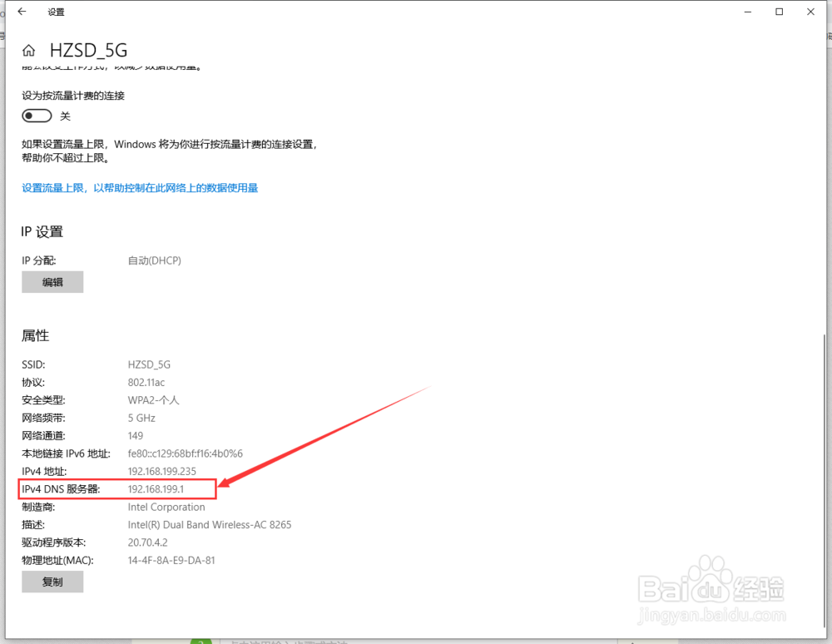Click the HZSD_5G page title
832x644 pixels.
pyautogui.click(x=89, y=51)
